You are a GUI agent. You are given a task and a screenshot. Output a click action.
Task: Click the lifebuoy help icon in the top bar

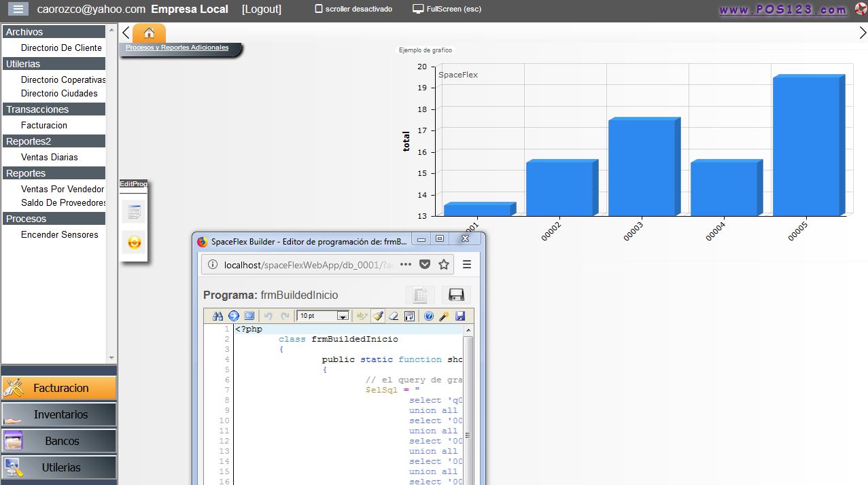(x=861, y=10)
